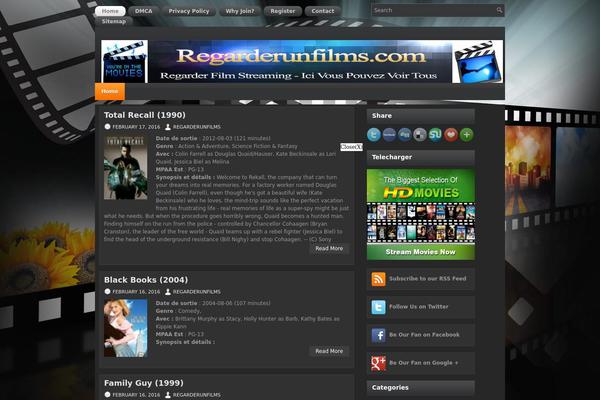Open the Home item in top menu
Viewport: 600px width, 400px height.
click(x=110, y=11)
